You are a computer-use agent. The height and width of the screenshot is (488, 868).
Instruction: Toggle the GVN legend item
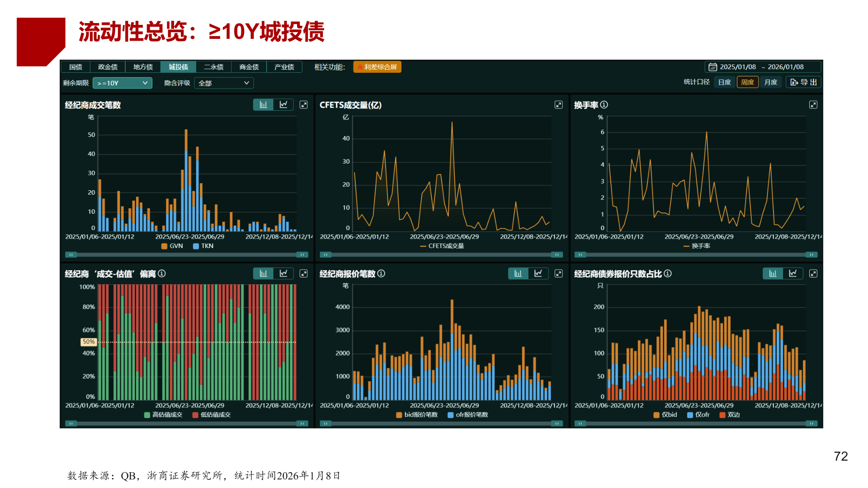(170, 246)
